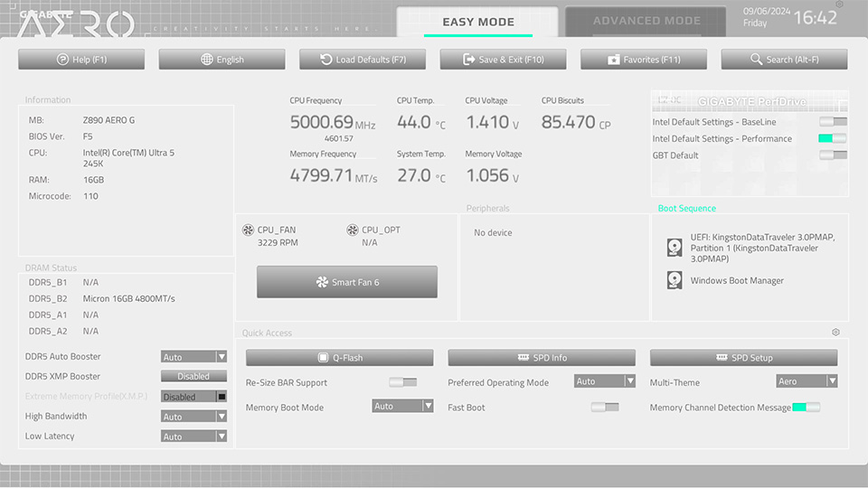This screenshot has height=488, width=868.
Task: Open Smart Fan 6
Action: 347,282
